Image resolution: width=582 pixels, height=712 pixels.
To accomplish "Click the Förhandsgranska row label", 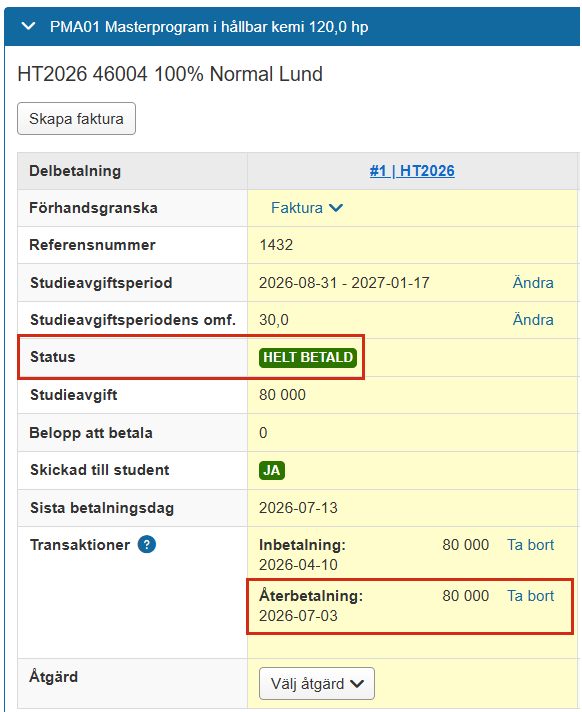I will 93,208.
